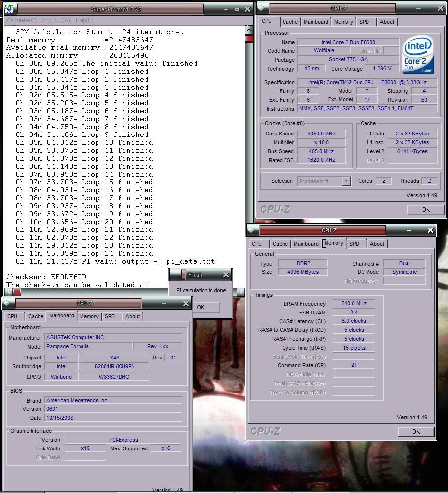Click the system icon of Mainboard CPU-Z window
Image resolution: width=448 pixels, height=493 pixels.
[x=7, y=303]
